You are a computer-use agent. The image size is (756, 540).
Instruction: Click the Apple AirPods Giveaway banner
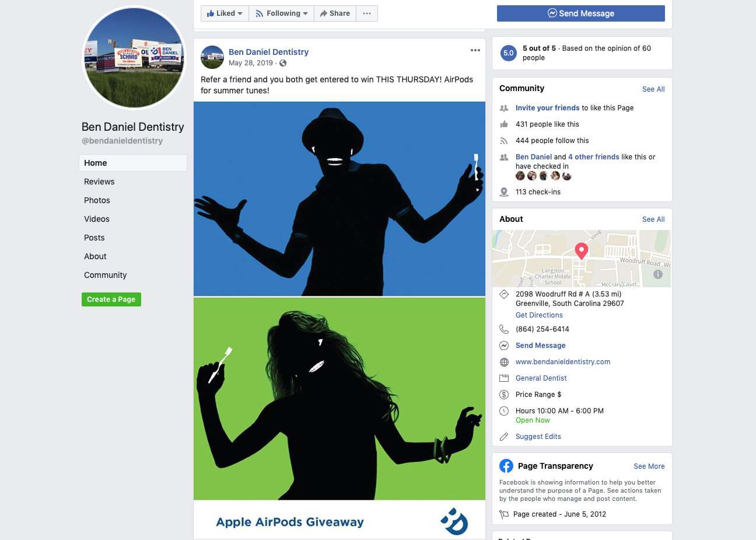[339, 520]
